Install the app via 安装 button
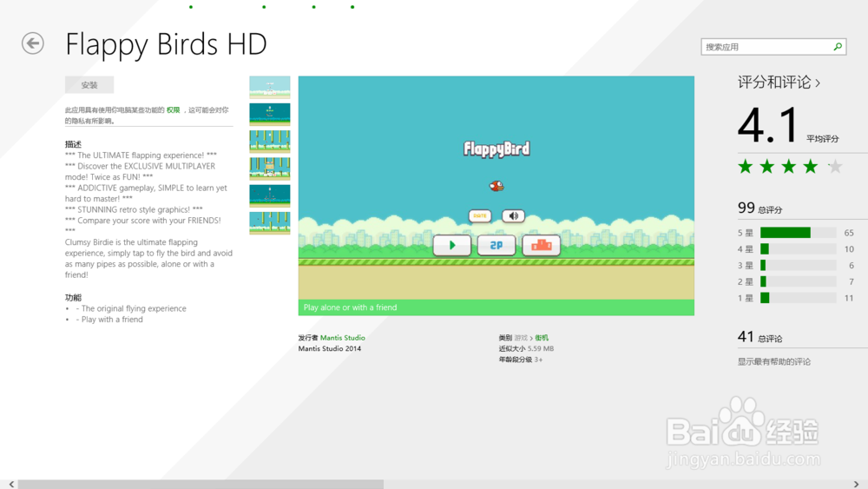 [89, 85]
